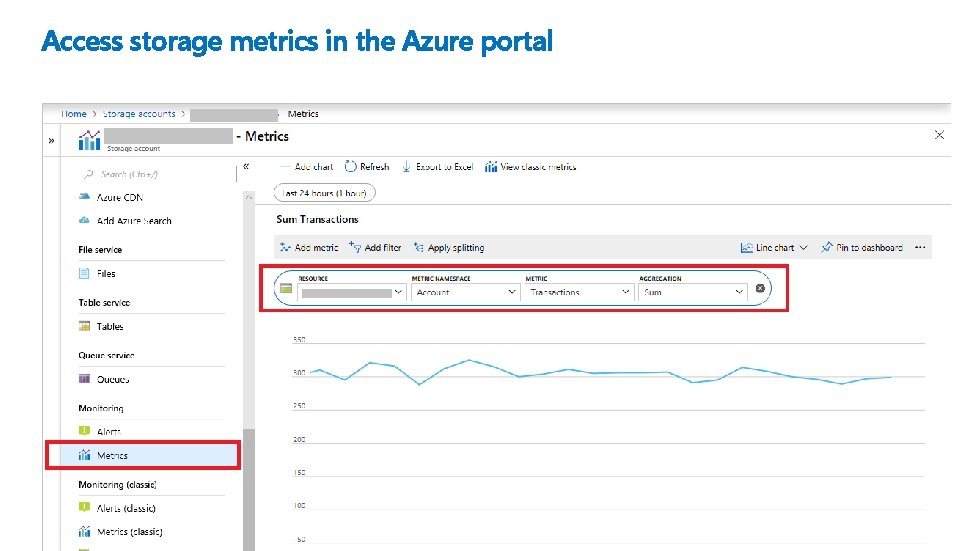
Task: Expand the portal side menu chevron
Action: click(51, 141)
